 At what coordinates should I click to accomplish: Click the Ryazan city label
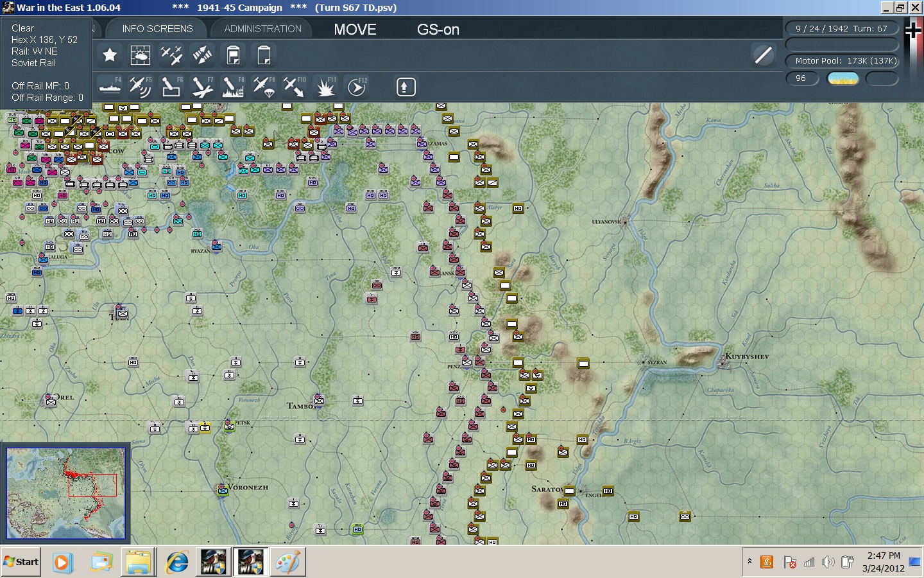(200, 251)
